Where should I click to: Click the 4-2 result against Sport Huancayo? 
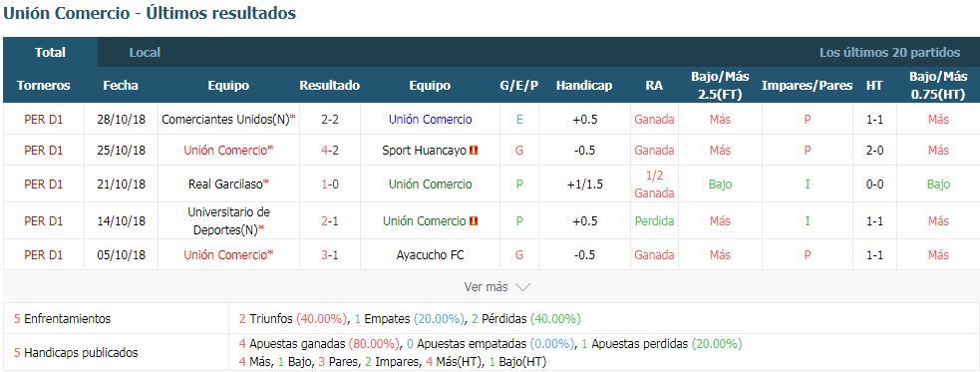329,150
